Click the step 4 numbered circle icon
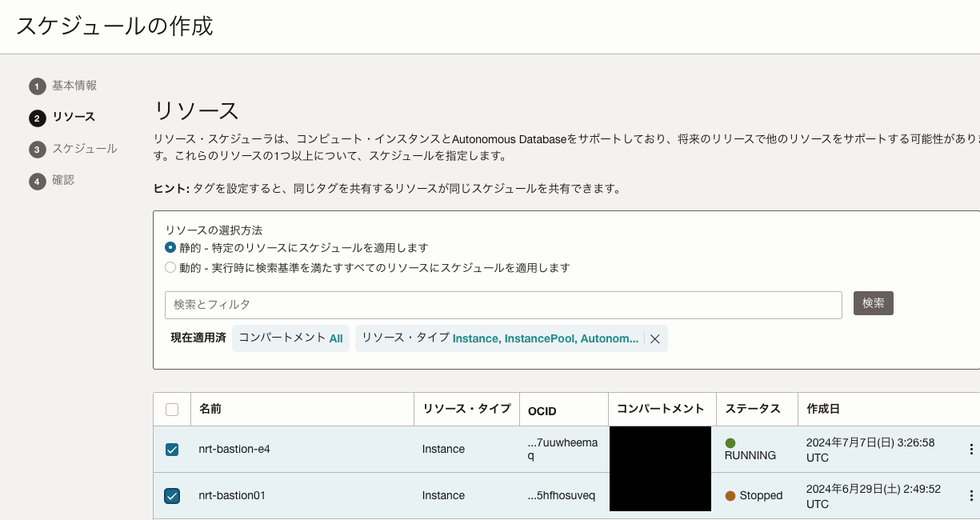The height and width of the screenshot is (520, 980). point(36,181)
